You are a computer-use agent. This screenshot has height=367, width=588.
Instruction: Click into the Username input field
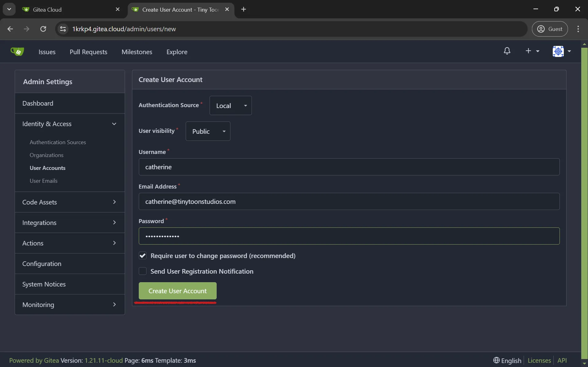tap(349, 167)
